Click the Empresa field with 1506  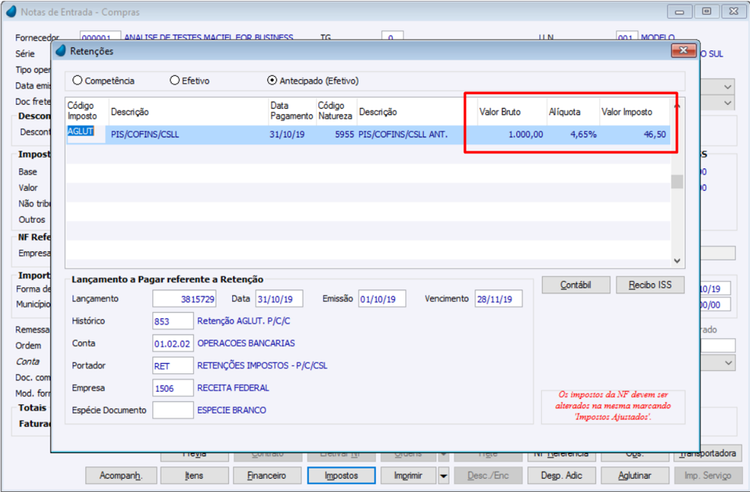[x=173, y=388]
